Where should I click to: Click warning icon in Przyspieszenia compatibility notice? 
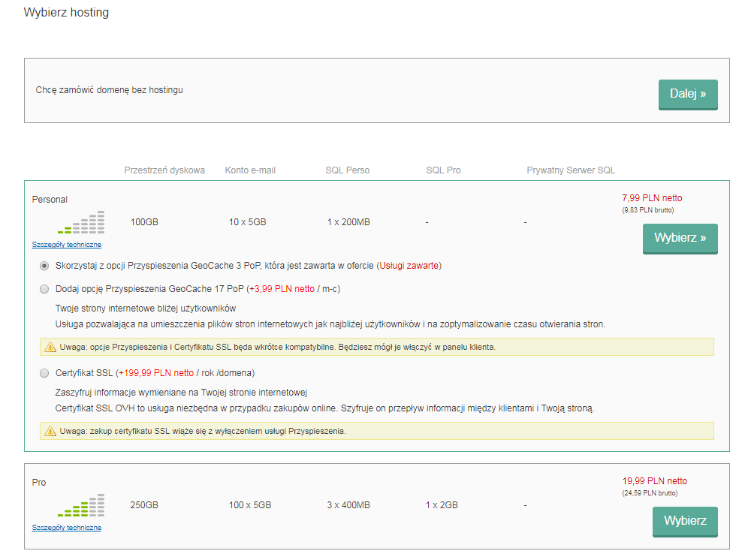tap(50, 347)
